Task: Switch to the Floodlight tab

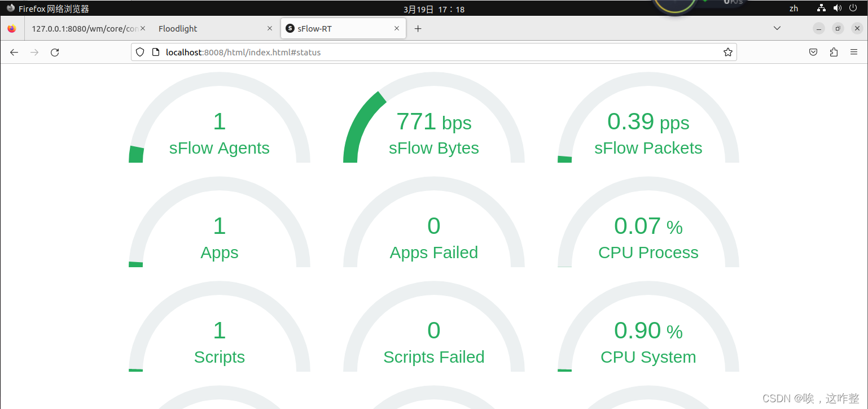Action: (x=216, y=28)
